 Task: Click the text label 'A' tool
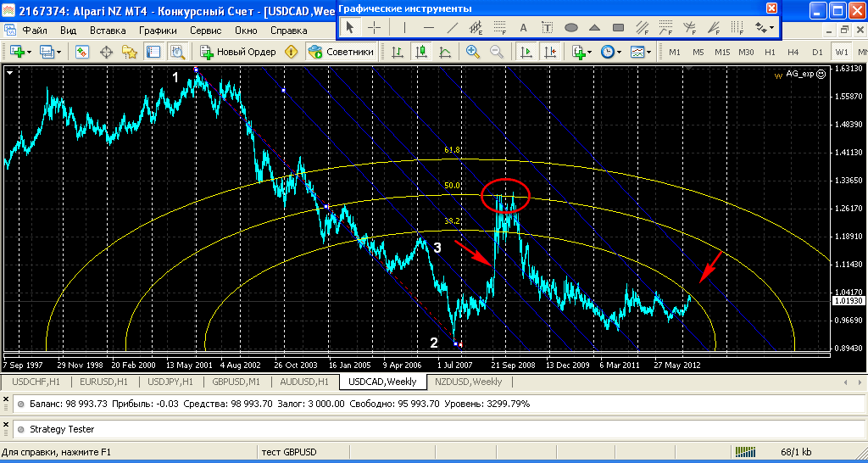coord(523,27)
